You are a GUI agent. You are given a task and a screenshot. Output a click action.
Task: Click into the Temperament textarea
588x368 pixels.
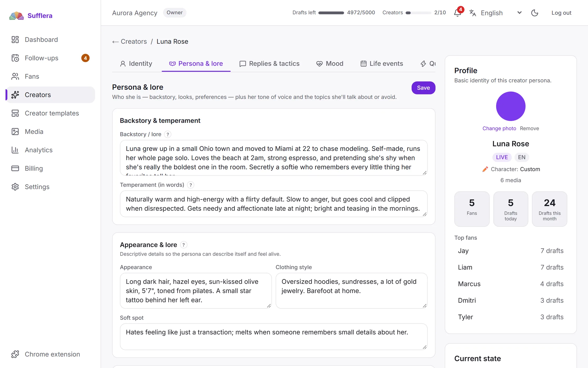point(274,204)
